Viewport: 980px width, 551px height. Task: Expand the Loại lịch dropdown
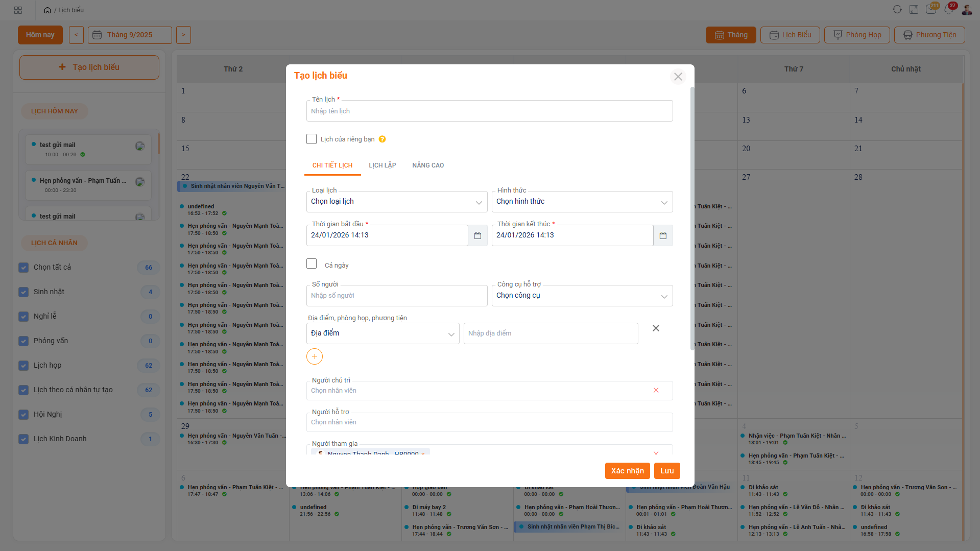point(396,202)
